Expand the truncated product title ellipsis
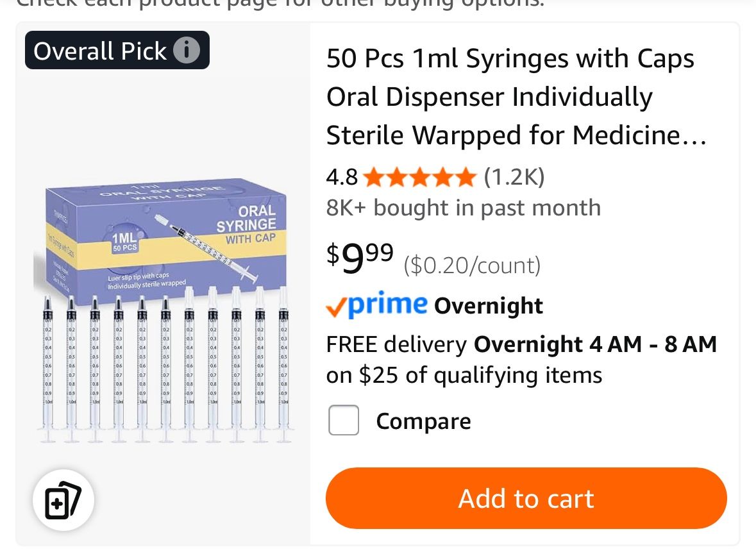This screenshot has width=756, height=554. tap(694, 135)
